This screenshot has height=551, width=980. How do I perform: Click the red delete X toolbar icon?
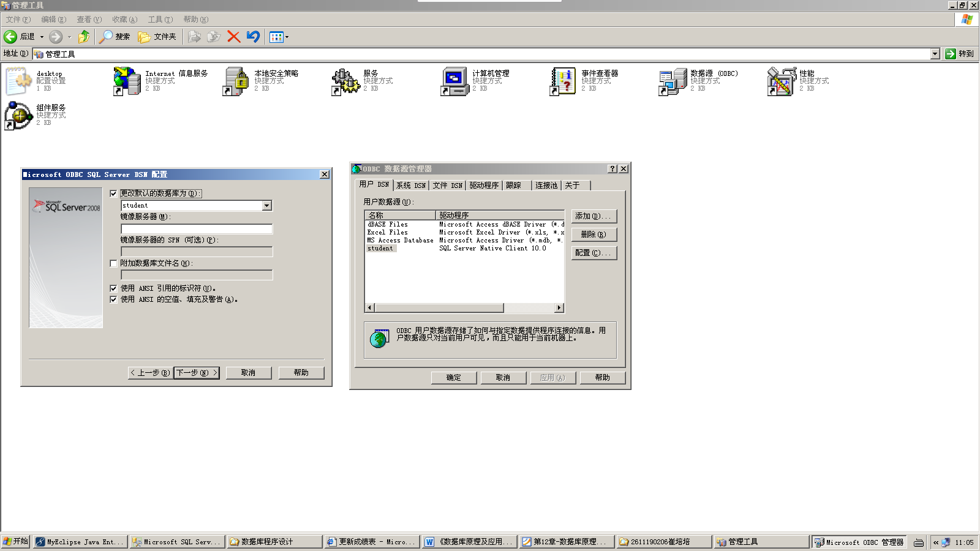233,37
